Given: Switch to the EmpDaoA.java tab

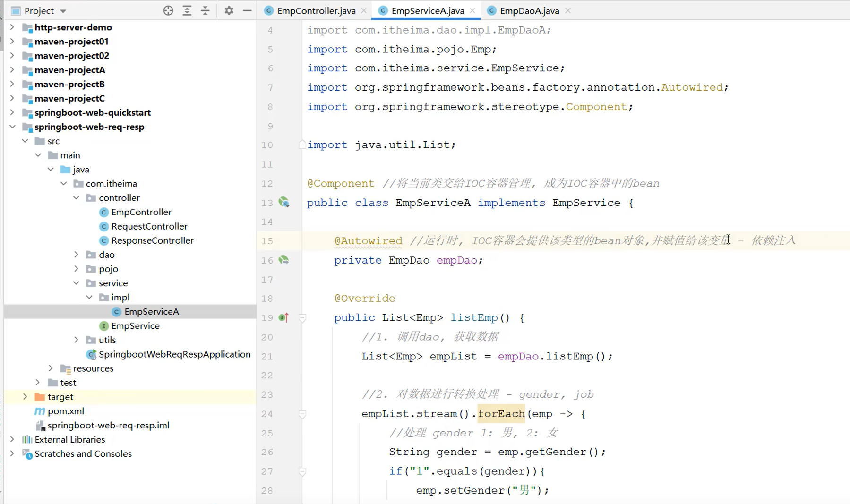Looking at the screenshot, I should (529, 10).
